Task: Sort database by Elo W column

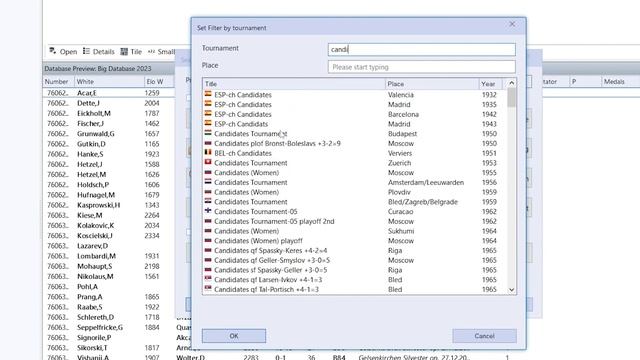Action: [159, 82]
